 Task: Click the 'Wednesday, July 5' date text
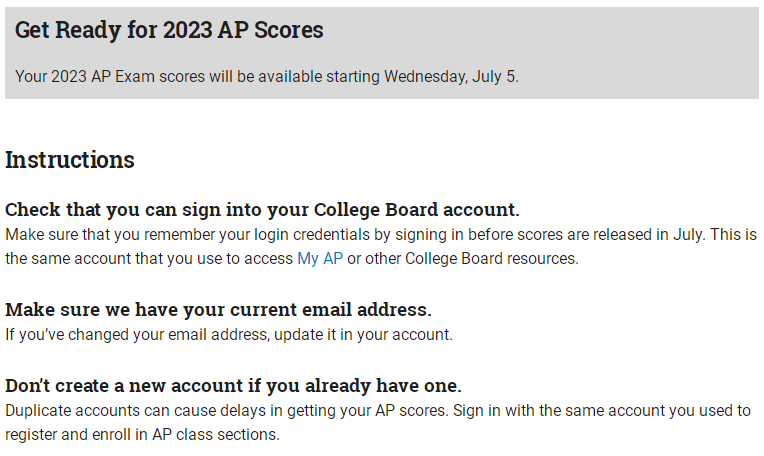(x=450, y=76)
